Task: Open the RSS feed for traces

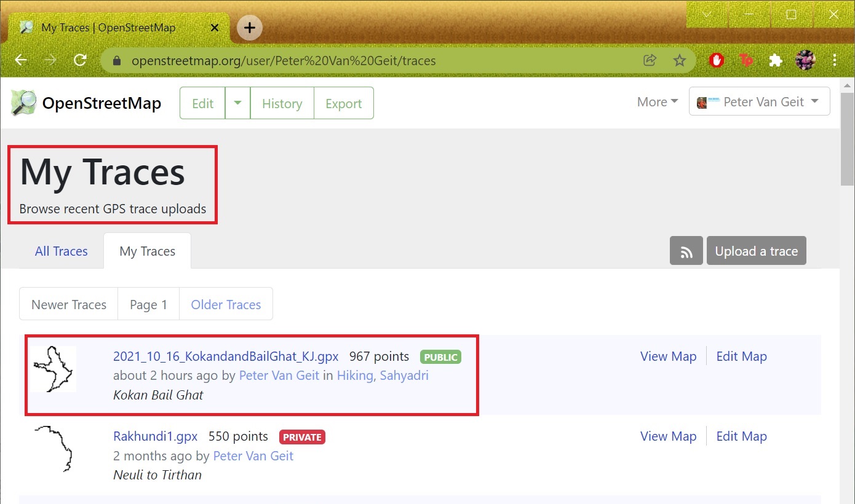Action: click(x=686, y=251)
